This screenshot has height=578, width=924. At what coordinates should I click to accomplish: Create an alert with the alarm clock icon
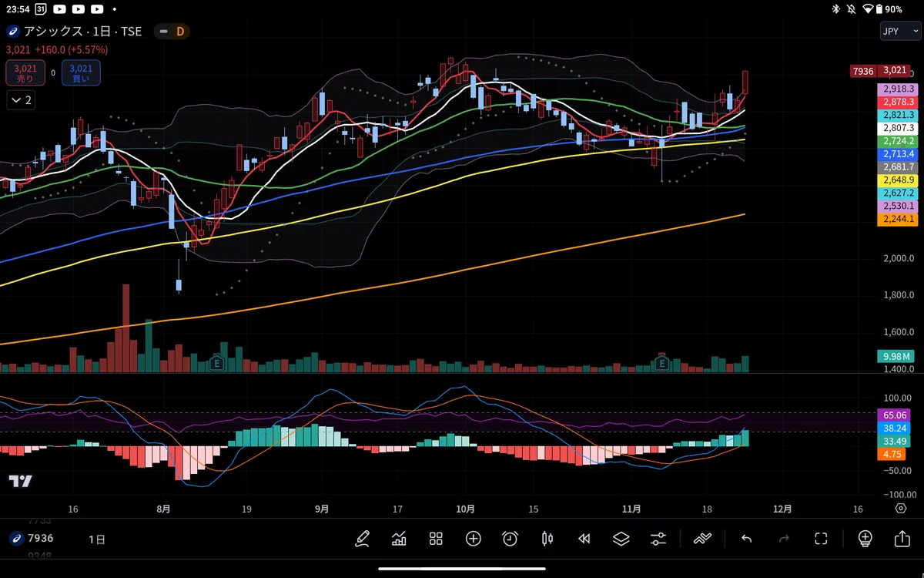pyautogui.click(x=510, y=539)
